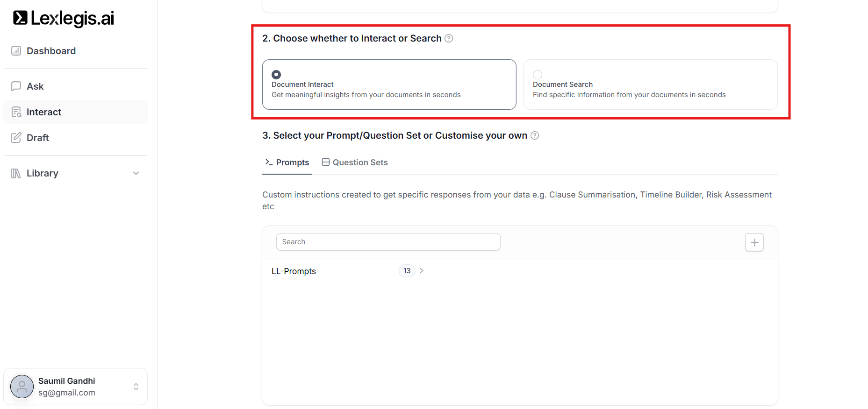Click the Ask chat bubble icon

[x=16, y=86]
